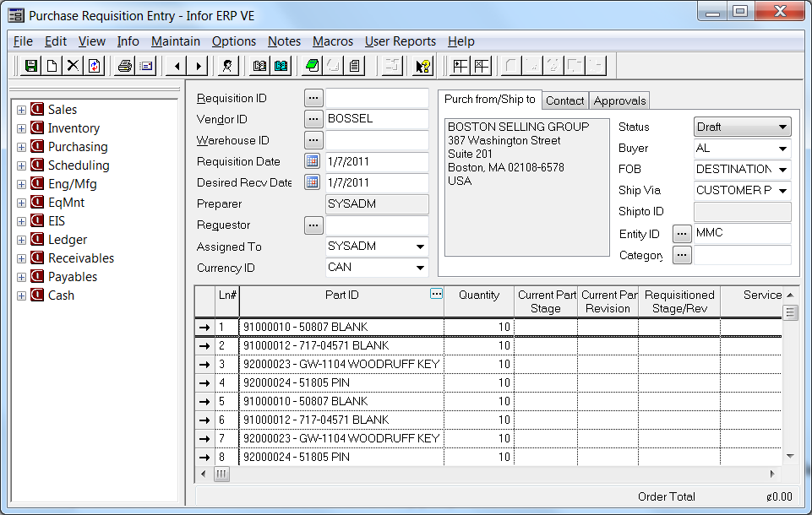Click the What's This help pointer icon
The image size is (812, 515).
[x=423, y=66]
